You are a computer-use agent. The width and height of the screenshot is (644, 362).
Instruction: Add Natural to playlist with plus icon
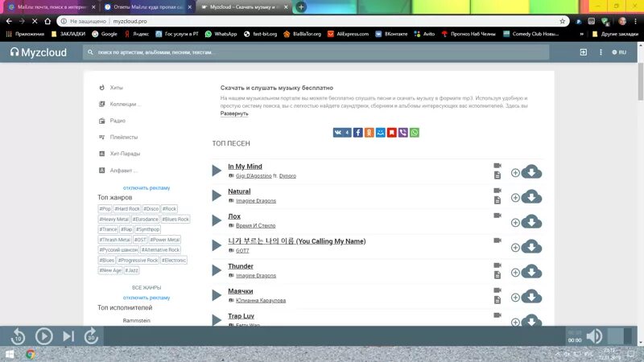515,198
